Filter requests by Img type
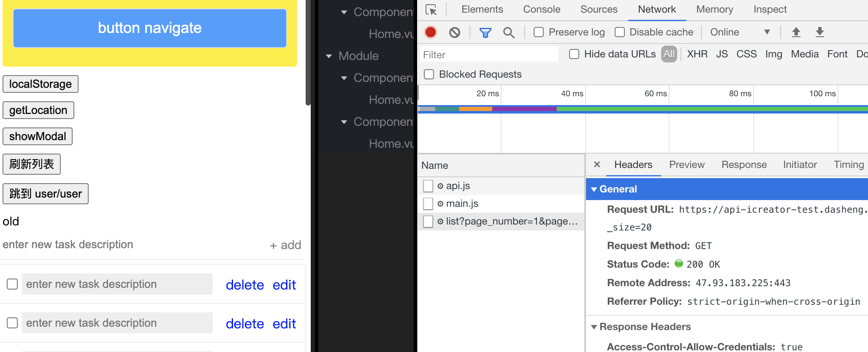 click(773, 54)
